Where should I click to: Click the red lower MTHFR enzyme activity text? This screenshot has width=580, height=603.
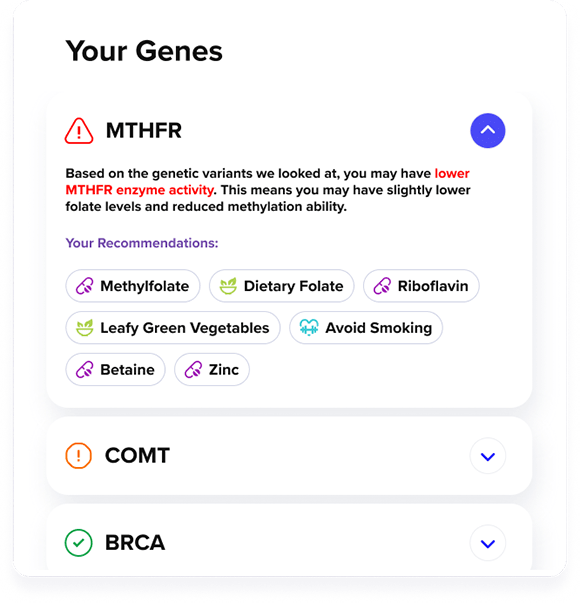267,182
